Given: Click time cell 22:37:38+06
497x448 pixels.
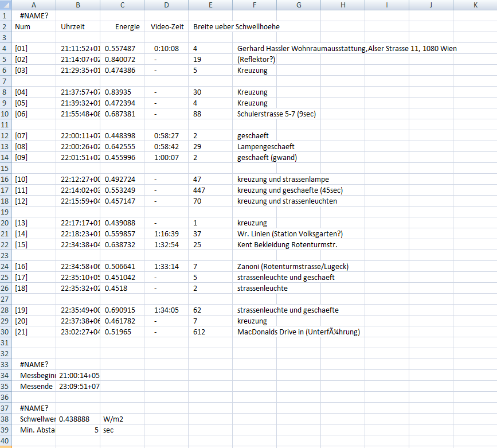Looking at the screenshot, I should [78, 321].
